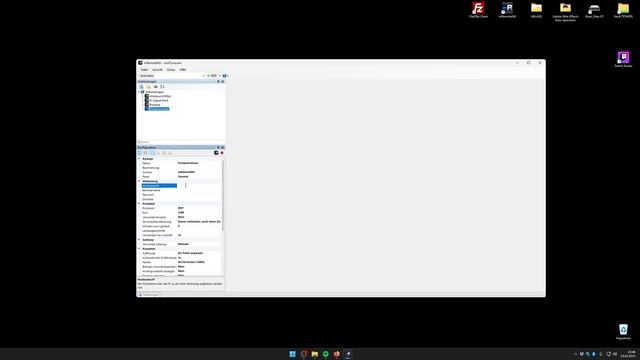Select the Symbol property row
Screen dimensions: 640x360
[181, 172]
